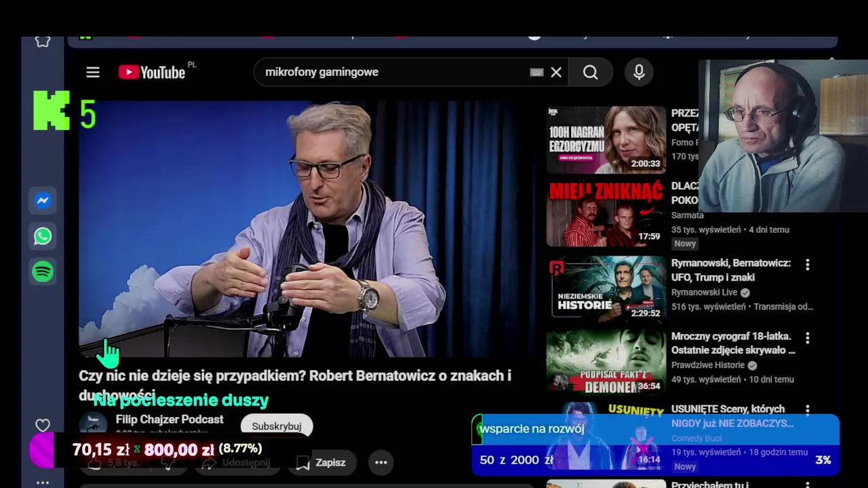The image size is (868, 488).
Task: Play the Podpisał pakt z demonem thumbnail
Action: [x=606, y=361]
